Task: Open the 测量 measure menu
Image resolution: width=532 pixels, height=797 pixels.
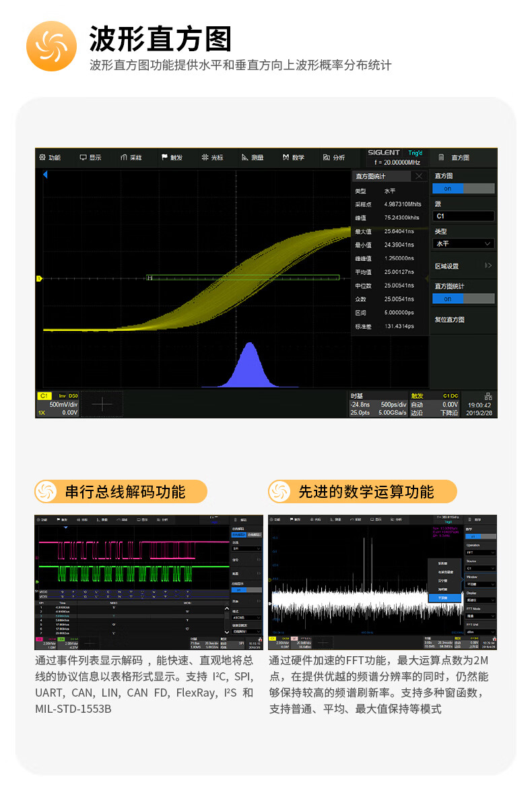Action: tap(253, 158)
